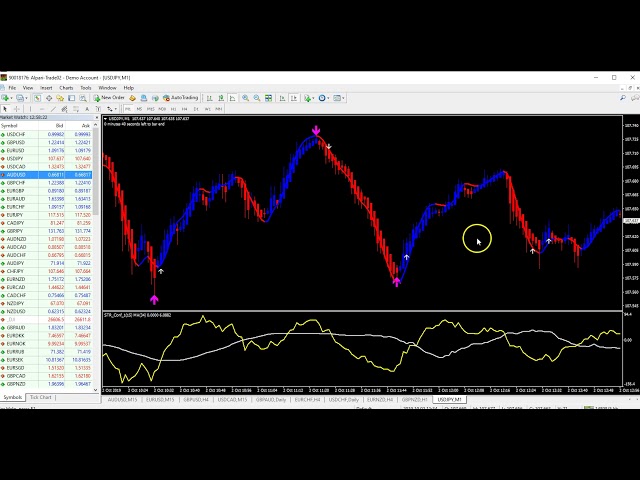Image resolution: width=640 pixels, height=480 pixels.
Task: Open the new chart dropdown arrow
Action: tap(13, 98)
